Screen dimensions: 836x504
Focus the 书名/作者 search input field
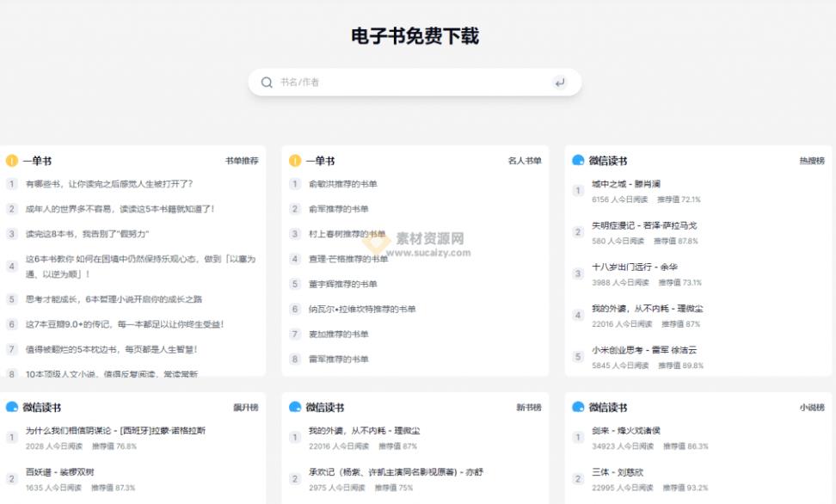(415, 82)
